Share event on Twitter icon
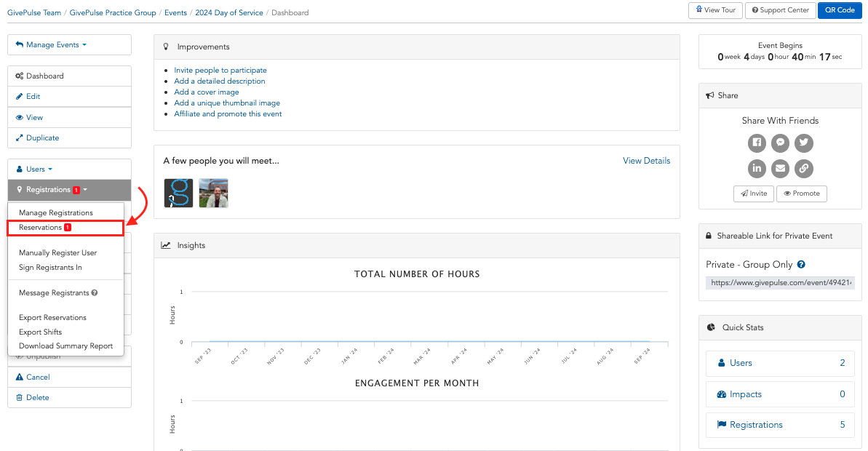868x451 pixels. pyautogui.click(x=804, y=143)
